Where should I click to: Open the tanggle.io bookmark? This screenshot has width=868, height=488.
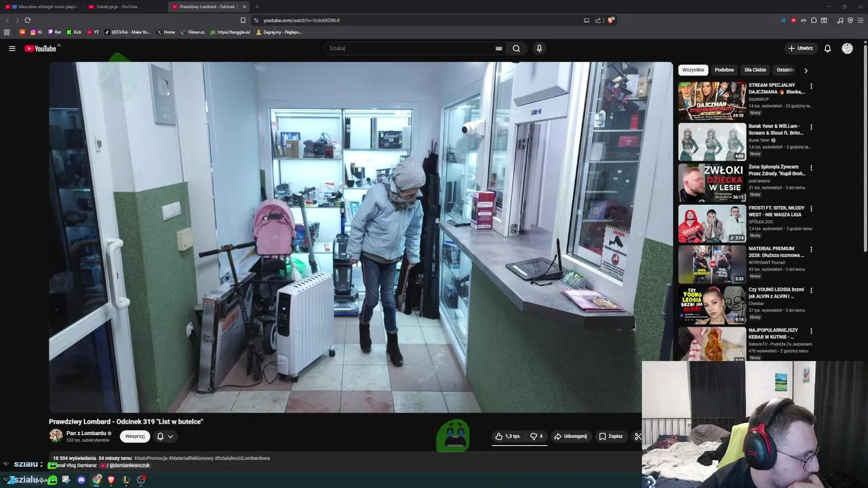(x=230, y=32)
